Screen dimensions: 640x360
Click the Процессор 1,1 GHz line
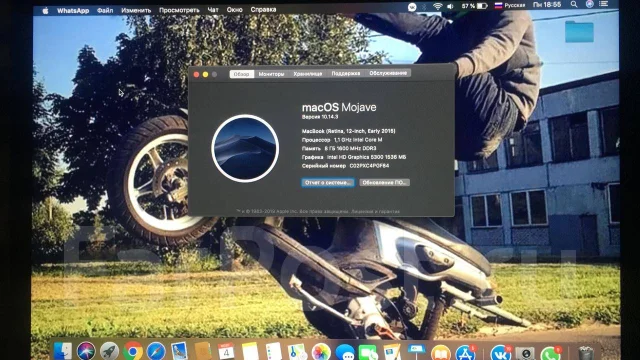tap(342, 140)
